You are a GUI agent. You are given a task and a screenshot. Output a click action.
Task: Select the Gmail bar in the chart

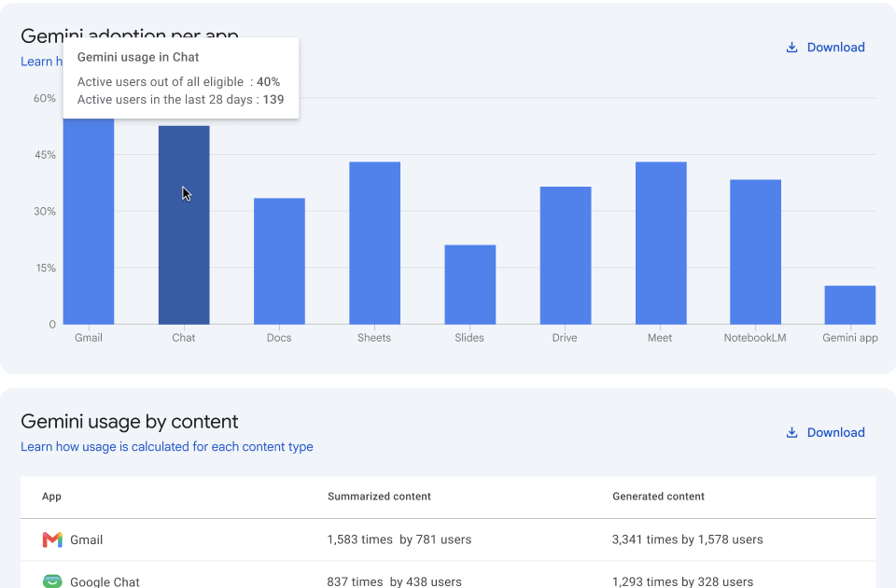click(x=89, y=221)
